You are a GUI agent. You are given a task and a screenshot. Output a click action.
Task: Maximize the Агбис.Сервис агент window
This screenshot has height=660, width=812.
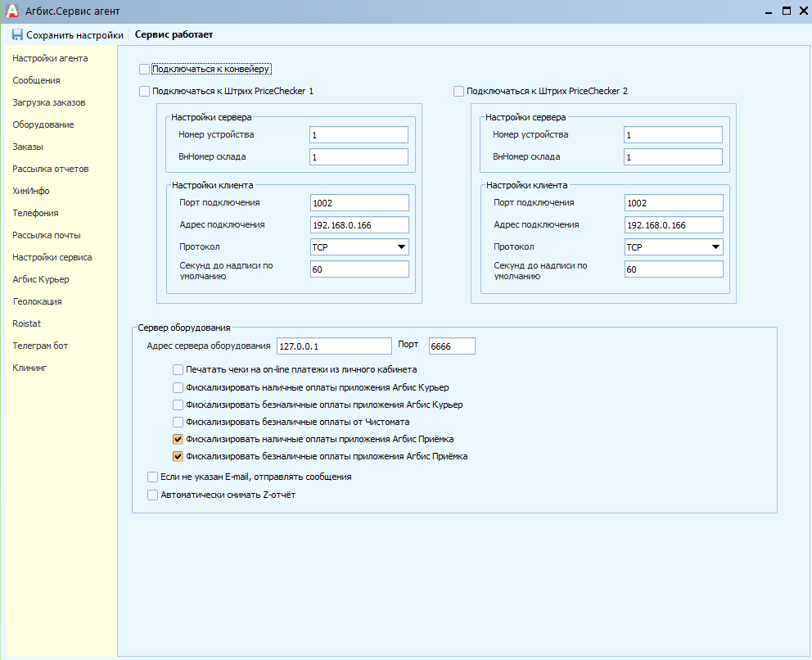click(786, 11)
